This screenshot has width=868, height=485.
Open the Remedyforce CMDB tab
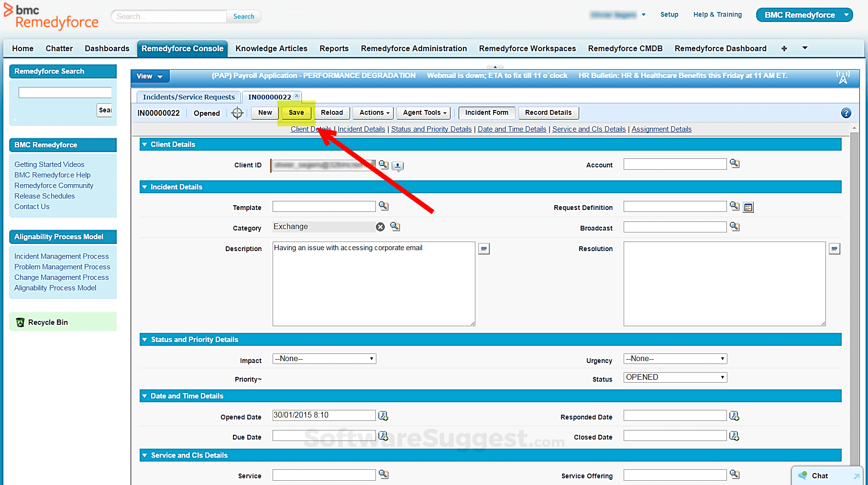point(625,48)
